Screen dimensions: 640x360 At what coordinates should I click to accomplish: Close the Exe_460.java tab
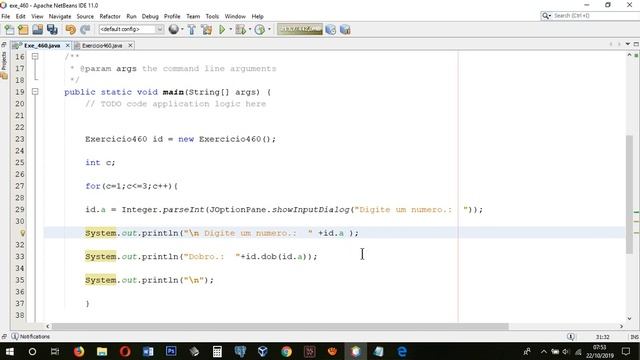pyautogui.click(x=68, y=45)
